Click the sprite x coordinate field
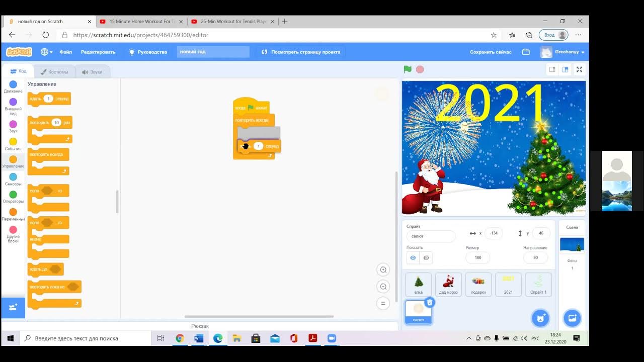Screen dimensions: 644x362 [494, 233]
